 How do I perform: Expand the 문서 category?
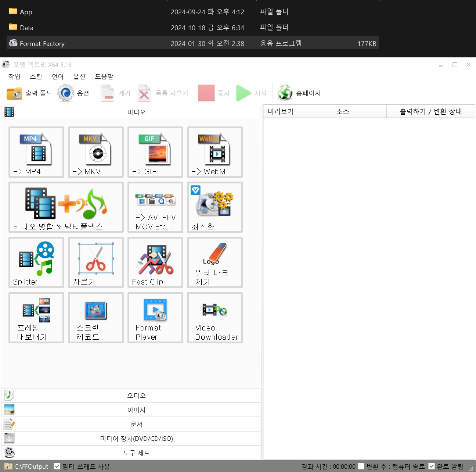point(131,424)
